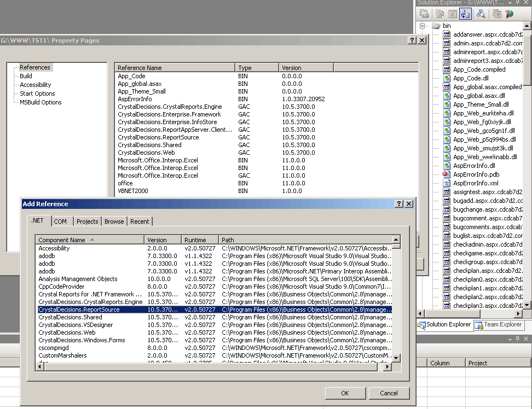The image size is (532, 409).
Task: Open the bottom panel window position dropdown
Action: [x=510, y=339]
